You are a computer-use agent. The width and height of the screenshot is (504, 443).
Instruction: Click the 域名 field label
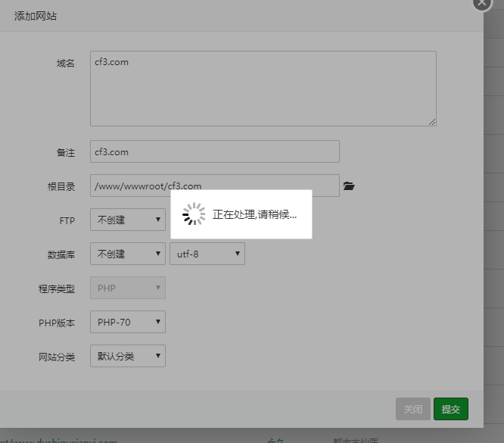pyautogui.click(x=66, y=64)
